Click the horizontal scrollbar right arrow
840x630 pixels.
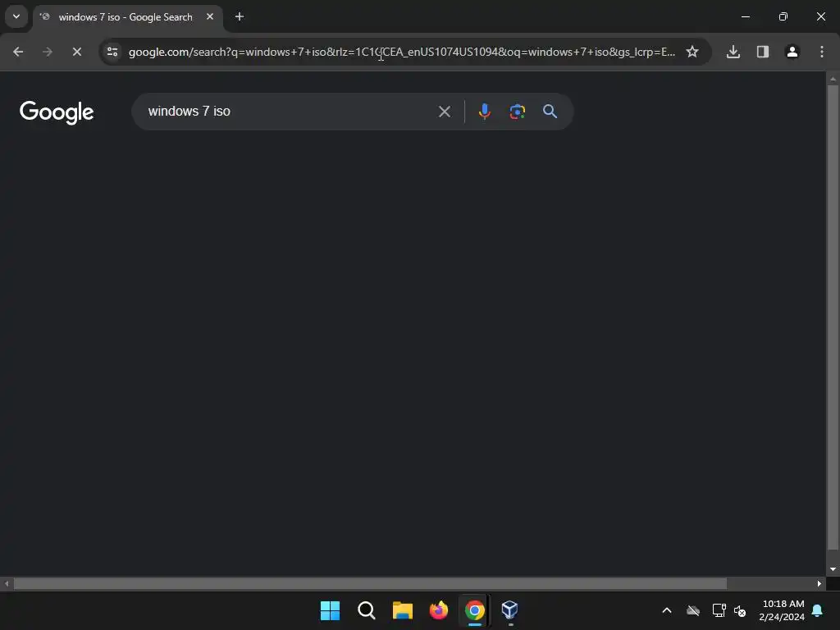[819, 583]
